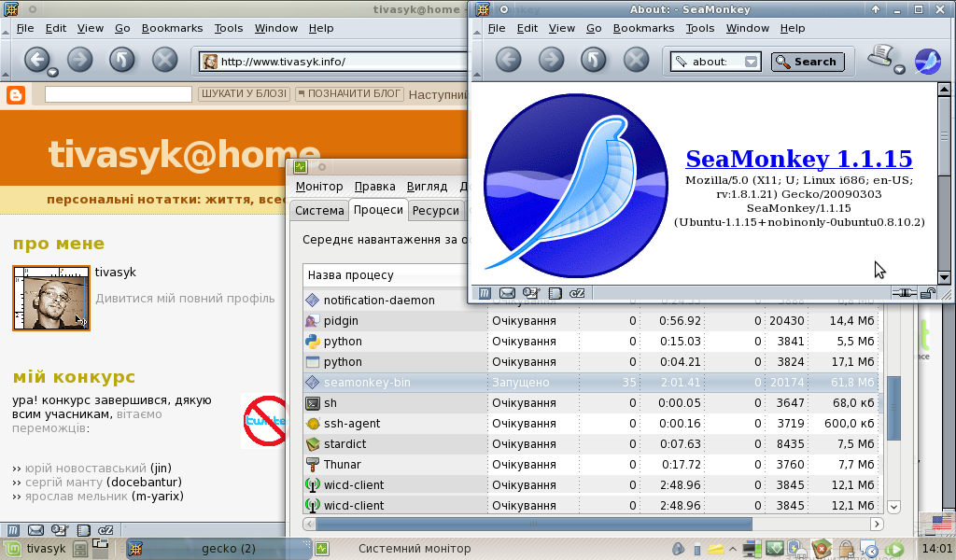The height and width of the screenshot is (560, 956).
Task: Click the Forward button in About SeaMonkey window
Action: (x=551, y=60)
